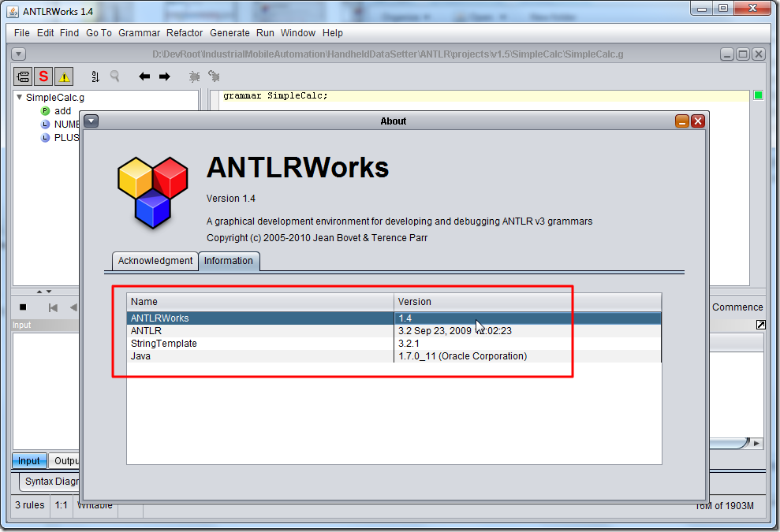Select the Output tab at bottom
The height and width of the screenshot is (532, 780).
point(65,461)
